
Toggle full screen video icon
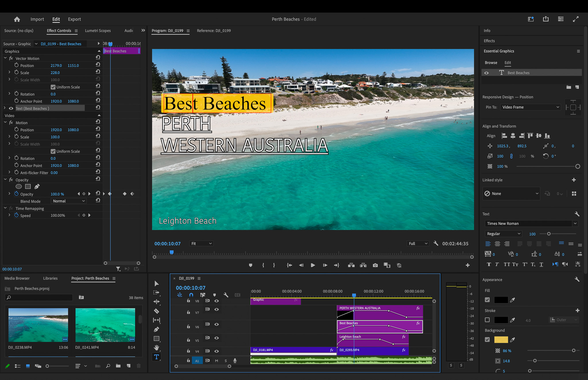[576, 19]
